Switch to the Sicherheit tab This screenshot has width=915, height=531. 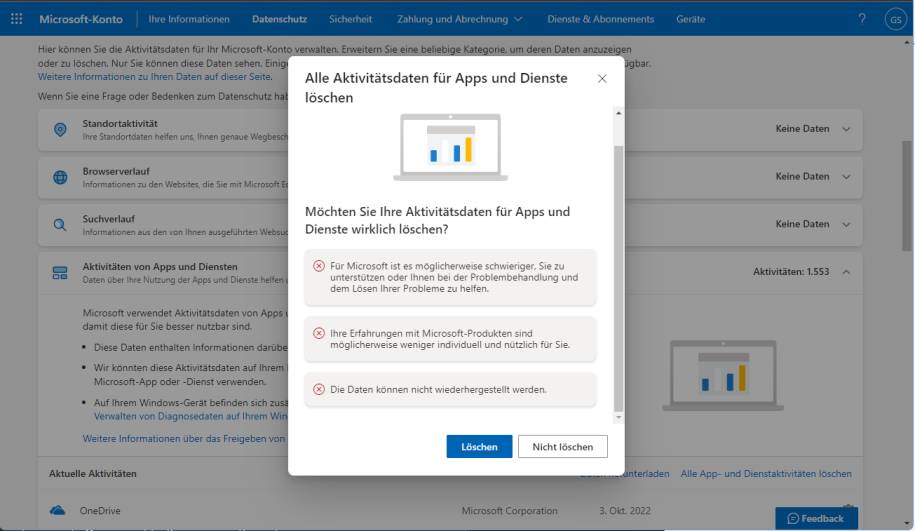click(x=350, y=19)
